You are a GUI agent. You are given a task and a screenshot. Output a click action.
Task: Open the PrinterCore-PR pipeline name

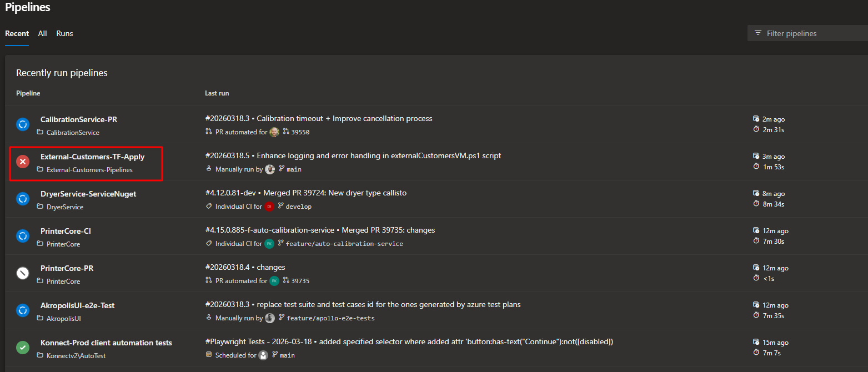click(67, 269)
